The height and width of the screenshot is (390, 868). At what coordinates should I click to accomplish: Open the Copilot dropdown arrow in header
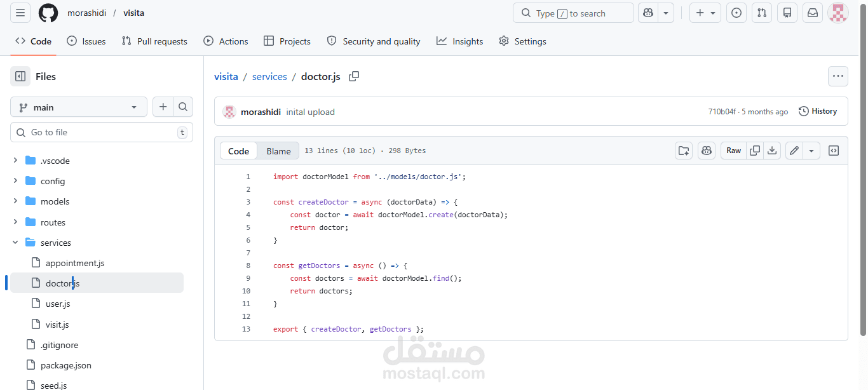[666, 13]
